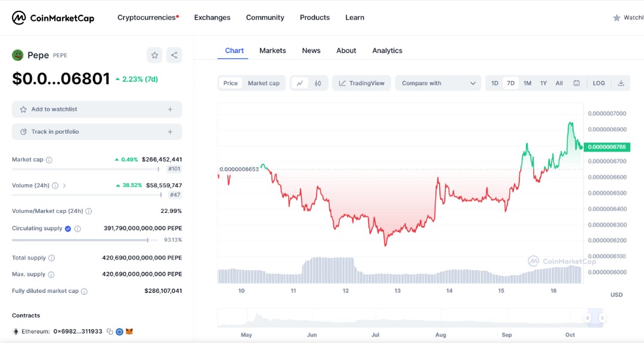Open the Products menu
The image size is (644, 343).
[315, 18]
